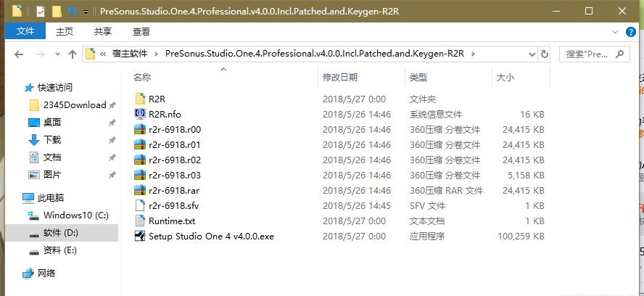Select the r2r-6918.r02 archive icon
The width and height of the screenshot is (644, 296).
[140, 160]
